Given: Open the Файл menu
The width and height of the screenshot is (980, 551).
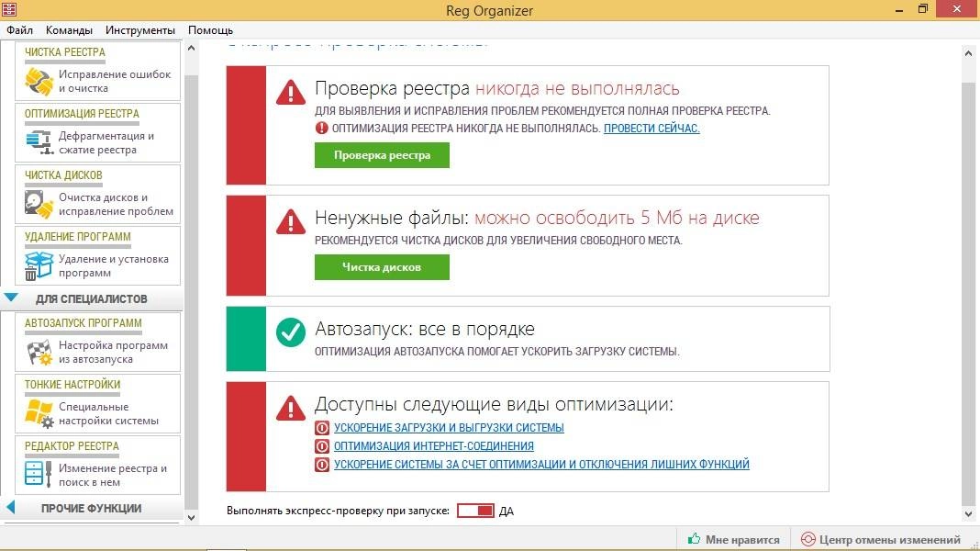Looking at the screenshot, I should tap(19, 30).
